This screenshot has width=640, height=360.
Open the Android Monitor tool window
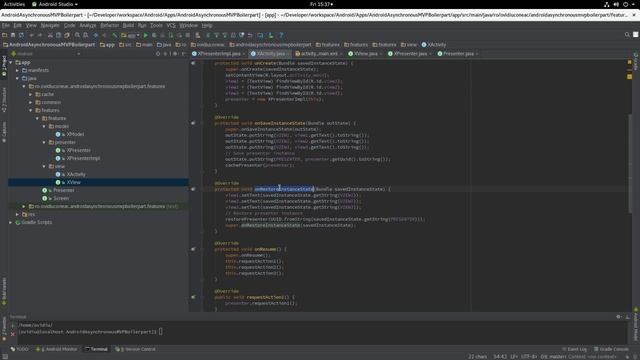click(56, 349)
